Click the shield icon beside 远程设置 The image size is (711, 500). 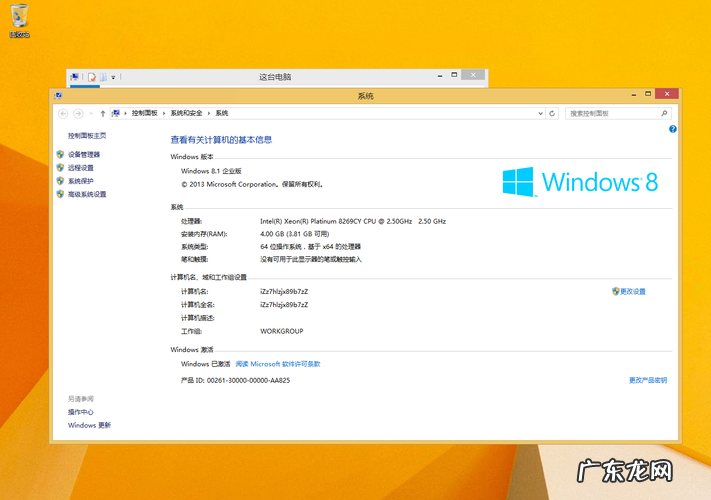[x=60, y=168]
